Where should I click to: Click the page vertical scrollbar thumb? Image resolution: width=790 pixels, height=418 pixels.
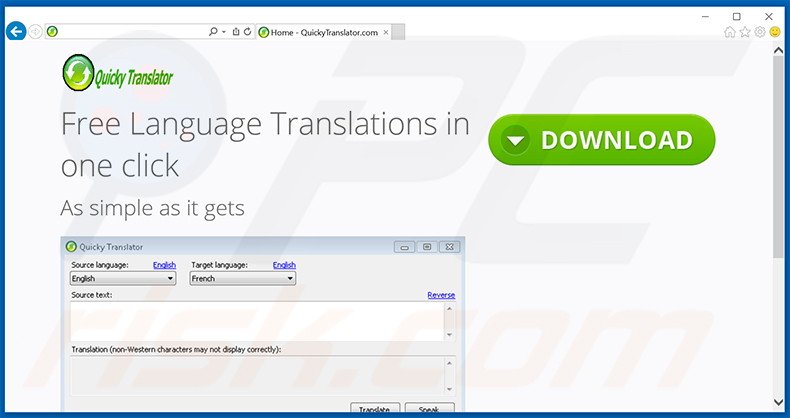[x=778, y=157]
